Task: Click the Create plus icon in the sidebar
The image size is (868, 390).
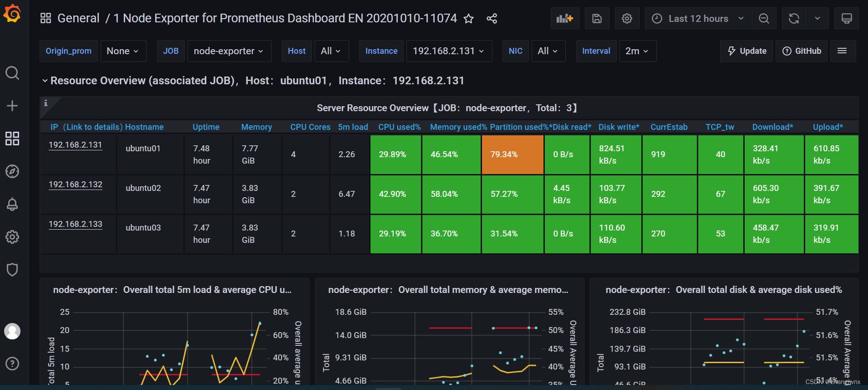Action: pyautogui.click(x=12, y=106)
